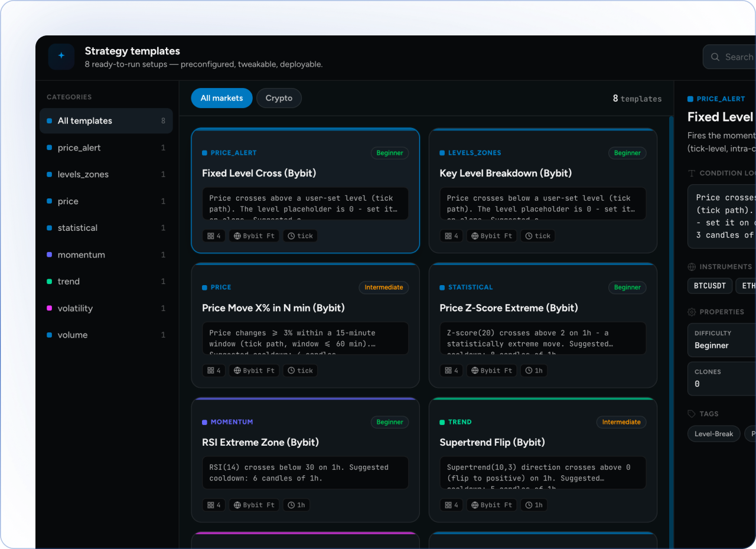
Task: Click the MOMENTUM label on RSI card
Action: tap(232, 422)
